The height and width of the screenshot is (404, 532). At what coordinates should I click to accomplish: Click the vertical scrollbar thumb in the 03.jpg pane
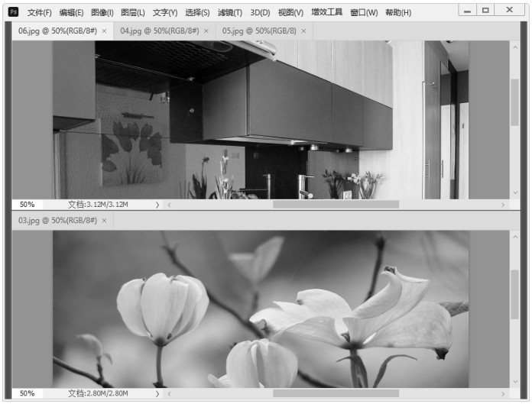[514, 294]
